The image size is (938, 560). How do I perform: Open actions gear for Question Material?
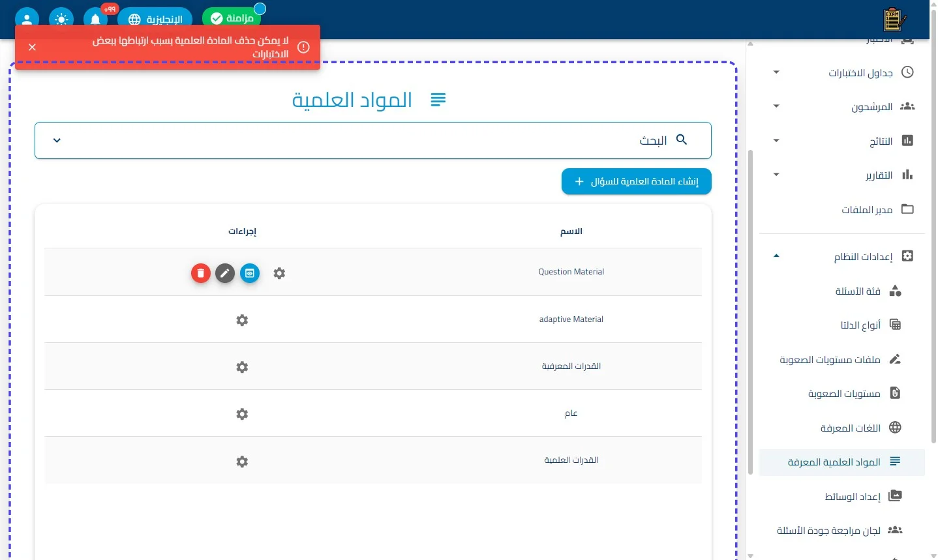[279, 273]
